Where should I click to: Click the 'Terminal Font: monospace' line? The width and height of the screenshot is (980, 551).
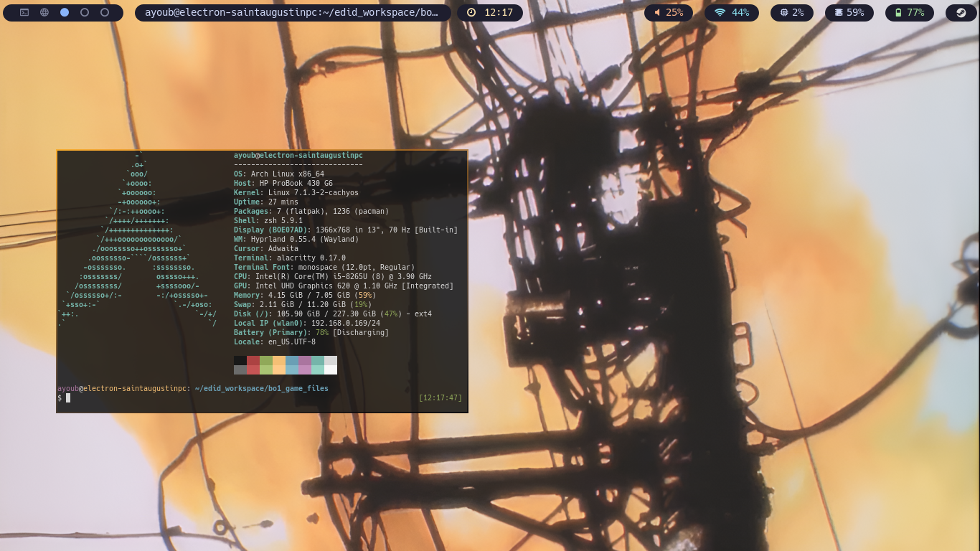tap(324, 267)
